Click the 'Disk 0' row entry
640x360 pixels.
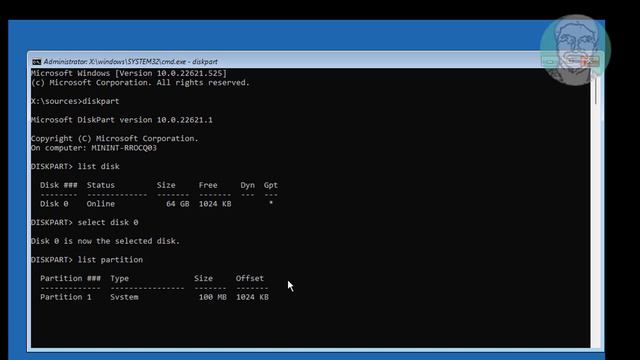54,204
